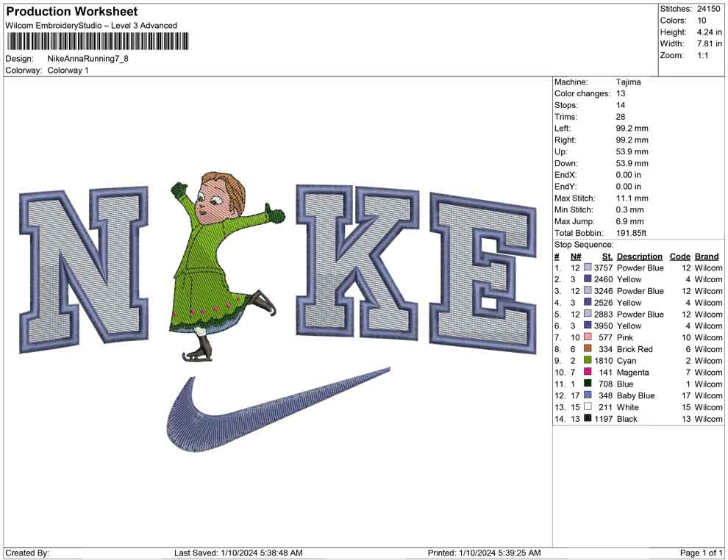Click stitch count 3246 in row 3
The width and height of the screenshot is (728, 560).
tap(603, 291)
